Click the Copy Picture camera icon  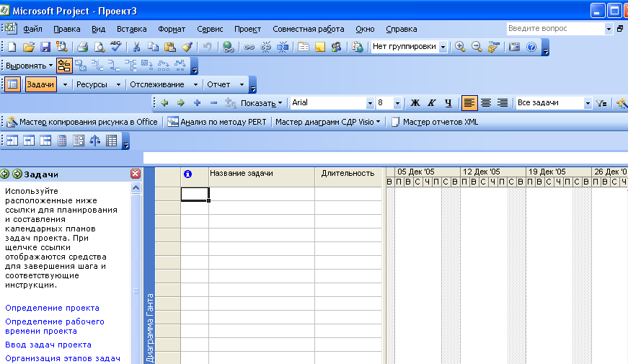click(514, 48)
